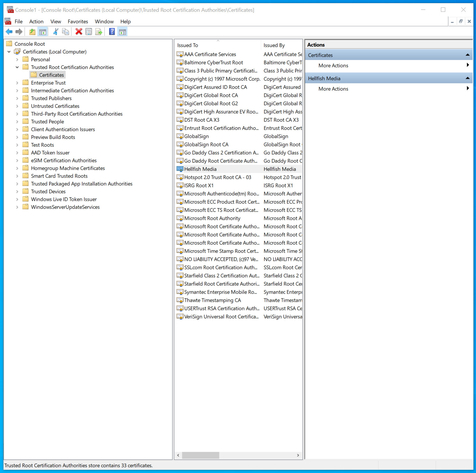The width and height of the screenshot is (476, 473).
Task: Expand the Enterprise Trust folder
Action: point(17,83)
